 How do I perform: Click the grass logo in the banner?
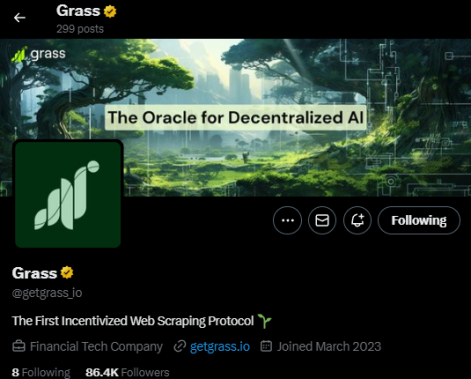pyautogui.click(x=39, y=54)
